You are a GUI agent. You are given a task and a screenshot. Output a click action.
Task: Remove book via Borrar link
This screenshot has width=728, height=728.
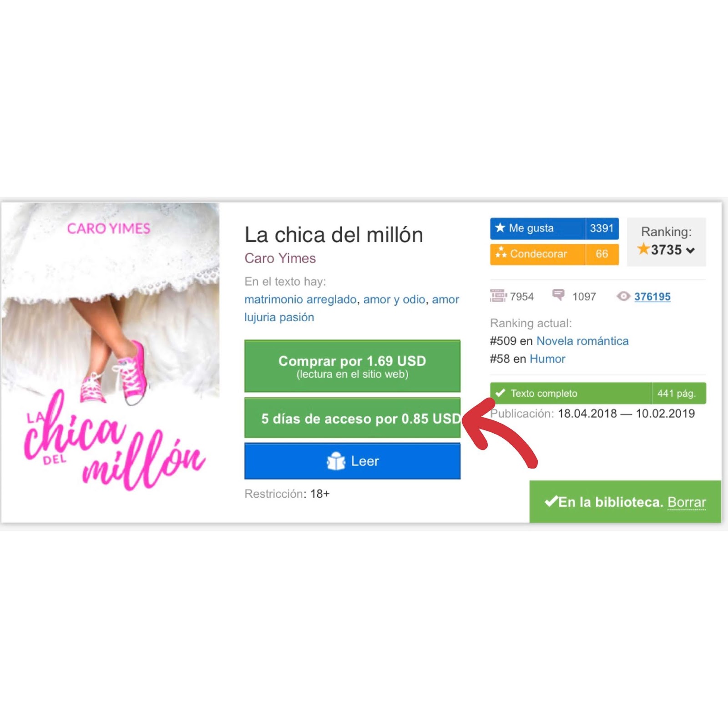click(x=687, y=502)
